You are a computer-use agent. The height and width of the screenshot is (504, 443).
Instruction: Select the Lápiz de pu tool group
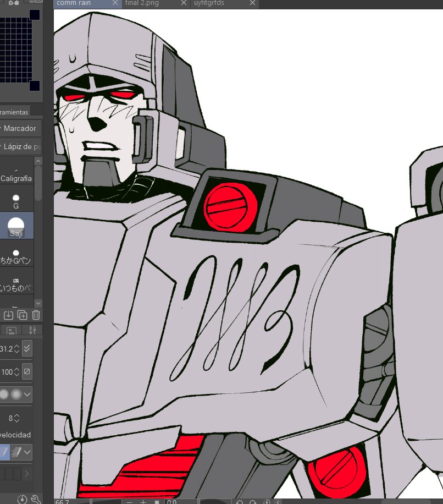(20, 146)
